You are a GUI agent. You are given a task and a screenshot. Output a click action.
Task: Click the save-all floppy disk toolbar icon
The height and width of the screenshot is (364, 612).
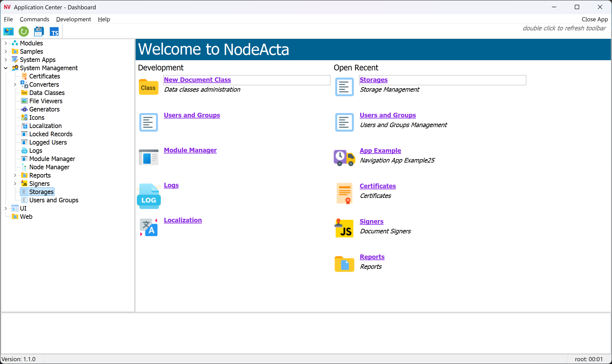click(x=39, y=31)
